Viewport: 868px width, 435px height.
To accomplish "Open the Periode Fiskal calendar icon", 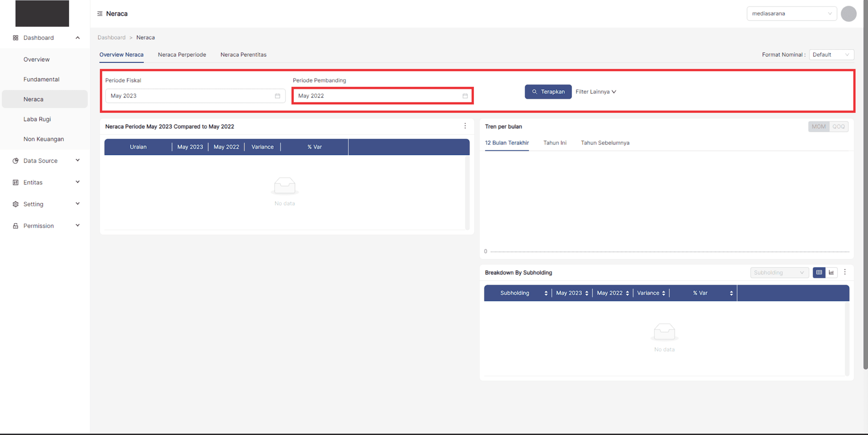I will tap(277, 96).
